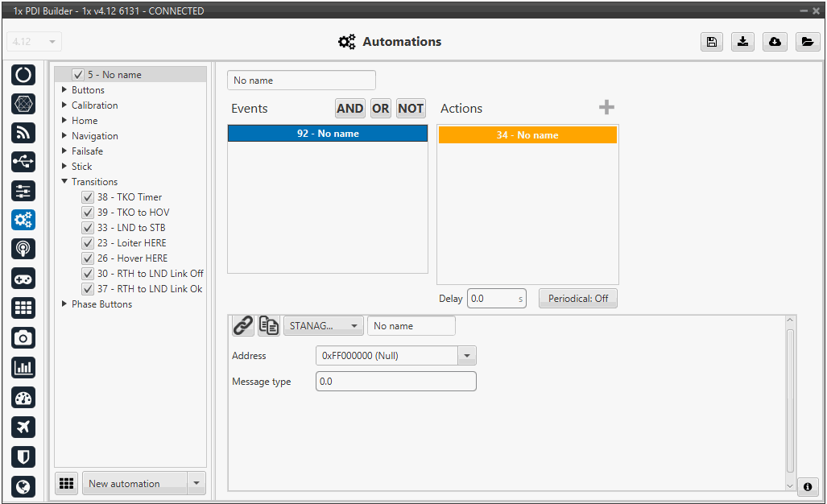This screenshot has height=504, width=827.
Task: Click the AND logic button
Action: pos(349,109)
